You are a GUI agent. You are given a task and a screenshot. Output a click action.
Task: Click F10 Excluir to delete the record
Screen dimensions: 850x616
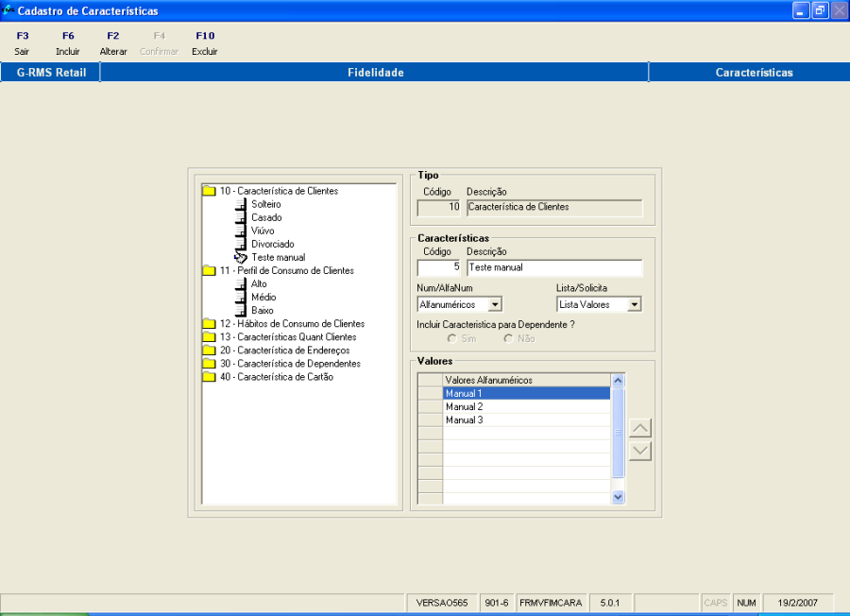coord(205,43)
